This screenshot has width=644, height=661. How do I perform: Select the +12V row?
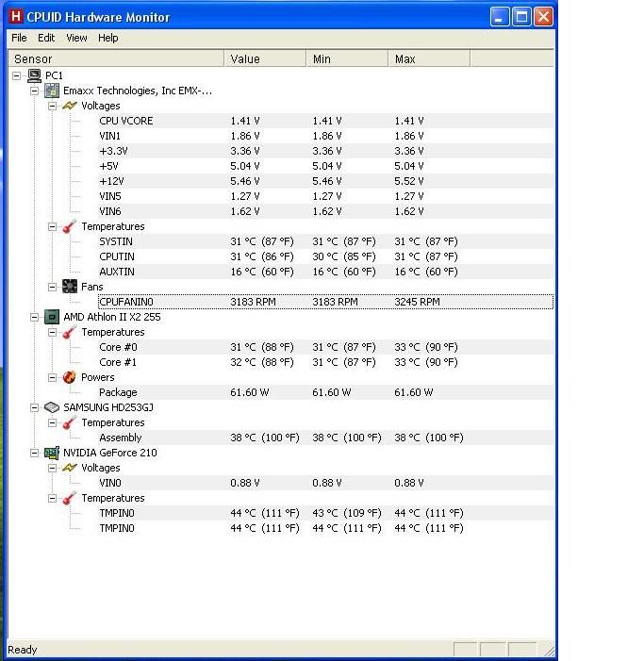click(325, 181)
